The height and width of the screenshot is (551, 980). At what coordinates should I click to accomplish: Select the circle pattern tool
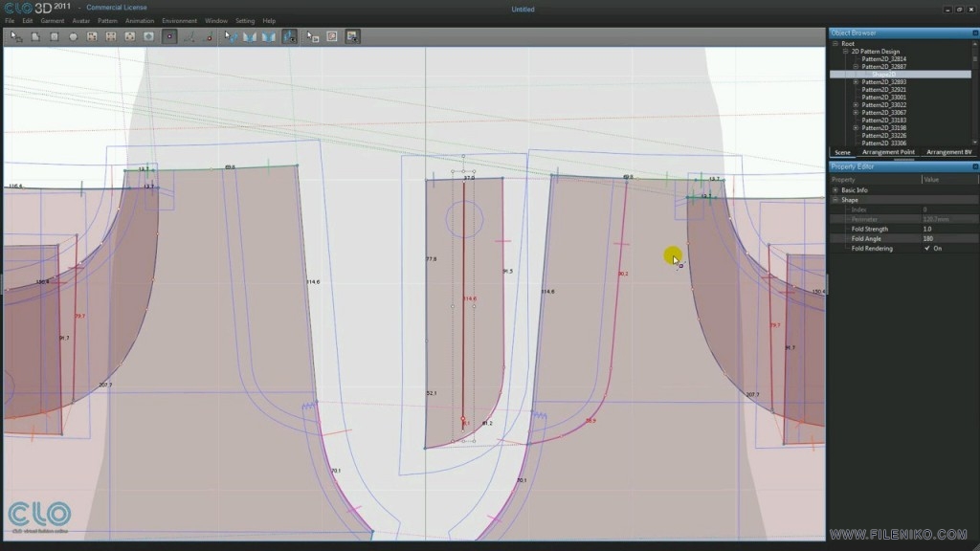point(73,37)
